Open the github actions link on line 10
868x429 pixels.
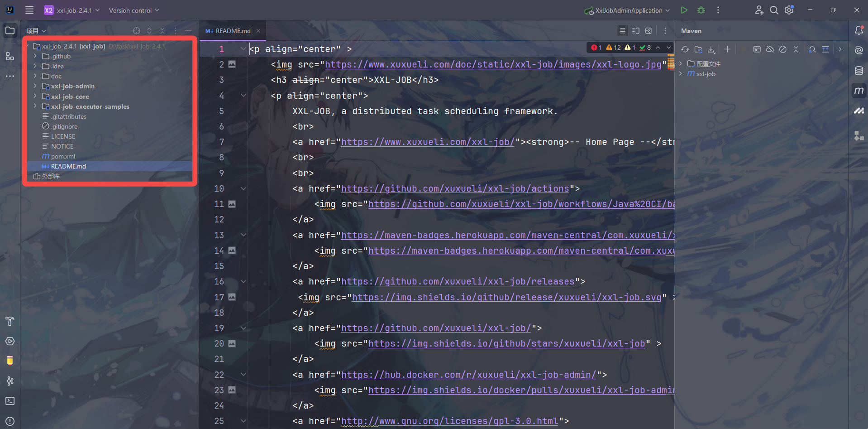tap(455, 188)
